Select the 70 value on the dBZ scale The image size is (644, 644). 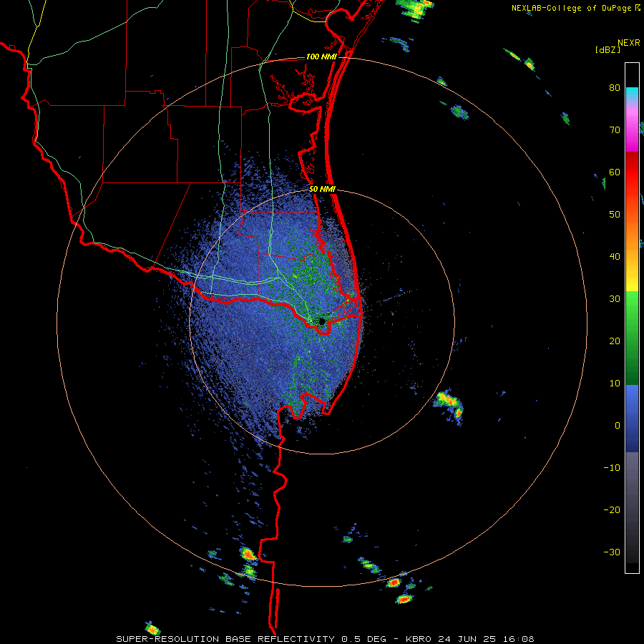pos(615,130)
